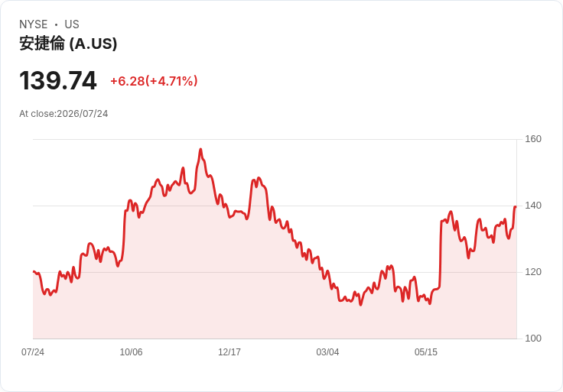Click the +6.28(+4.71%) price change text
The width and height of the screenshot is (563, 392).
[x=154, y=81]
